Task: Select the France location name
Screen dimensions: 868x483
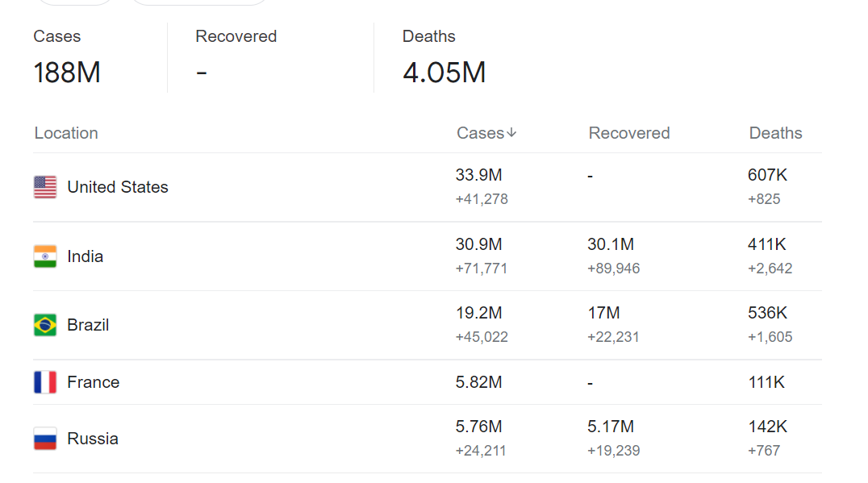Action: (93, 382)
